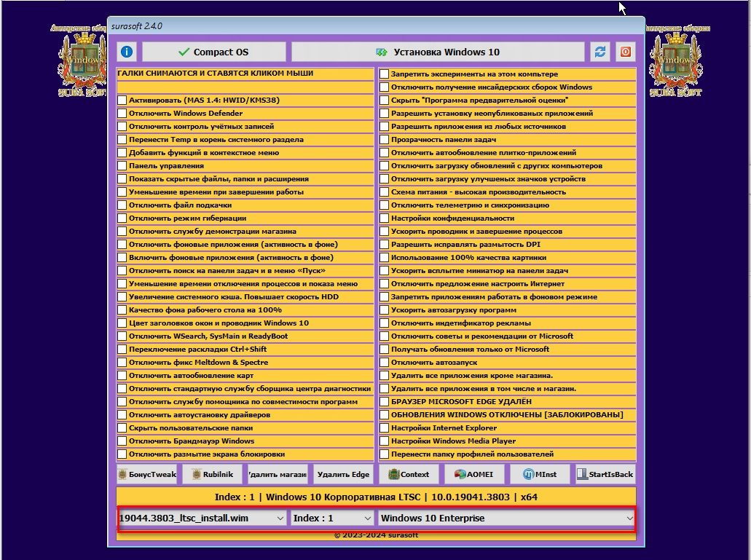Enable Отключить автоустановку драйверов
The height and width of the screenshot is (560, 751).
pos(122,415)
